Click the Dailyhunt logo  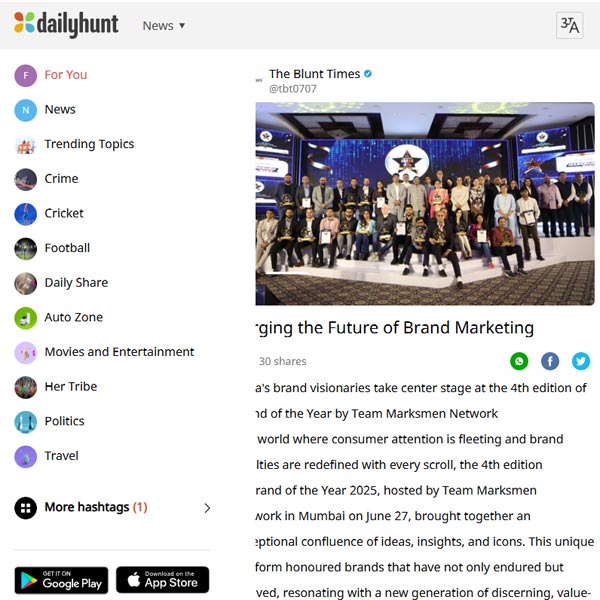coord(66,24)
